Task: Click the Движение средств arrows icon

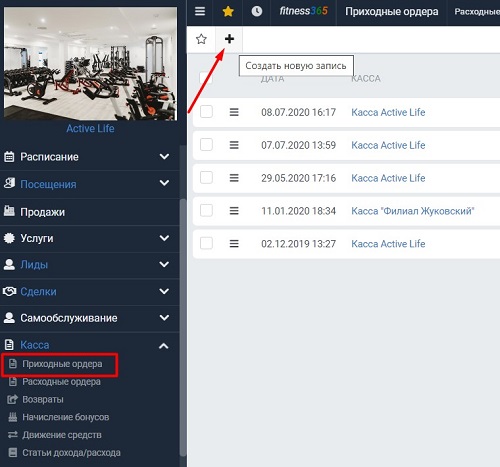Action: [x=13, y=435]
